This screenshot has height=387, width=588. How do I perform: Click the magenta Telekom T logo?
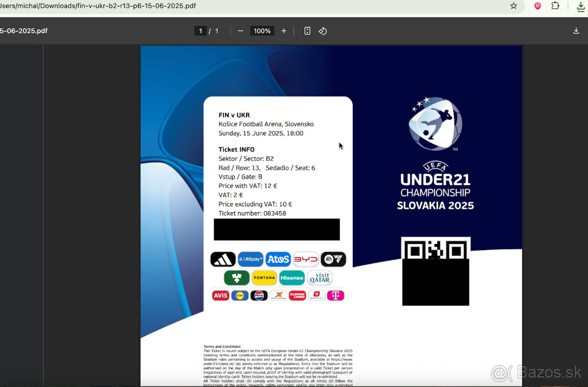[336, 295]
